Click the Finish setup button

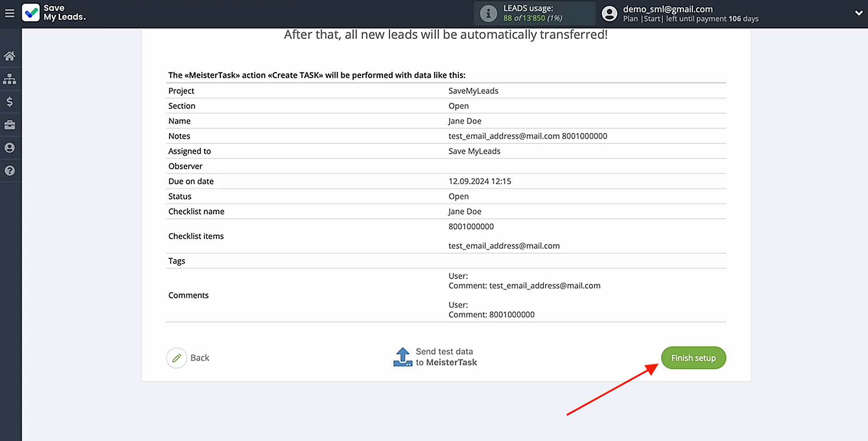tap(693, 358)
